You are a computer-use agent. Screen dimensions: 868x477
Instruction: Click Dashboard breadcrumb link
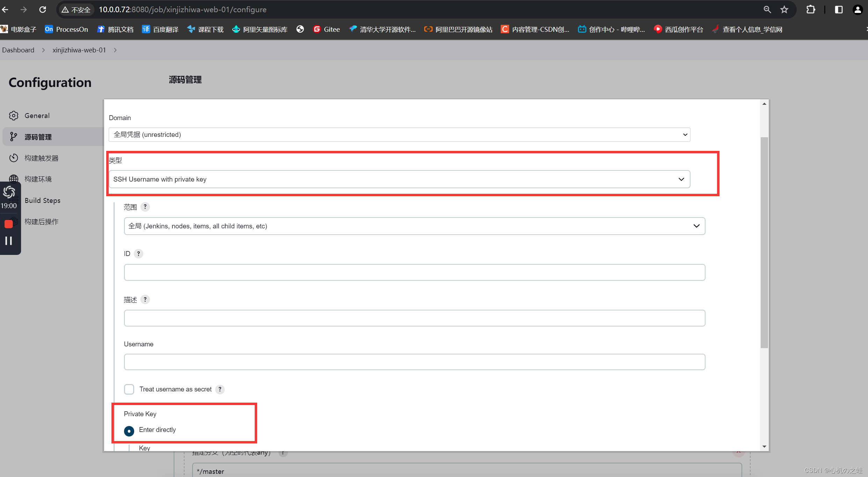click(x=18, y=50)
